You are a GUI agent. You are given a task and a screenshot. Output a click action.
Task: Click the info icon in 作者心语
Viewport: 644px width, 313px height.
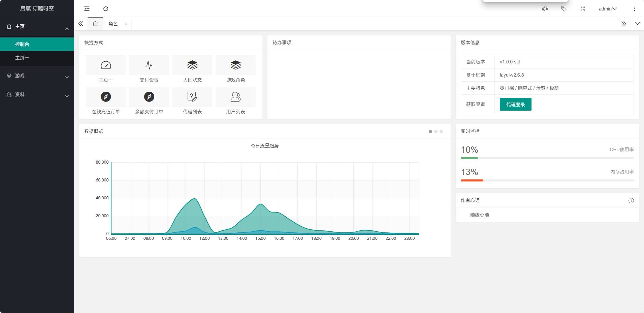click(631, 201)
